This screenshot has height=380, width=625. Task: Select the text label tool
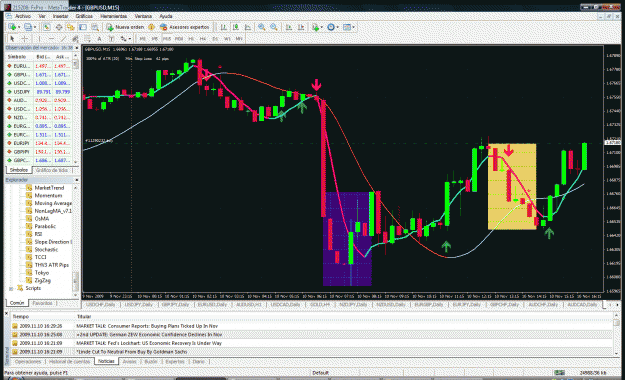pyautogui.click(x=112, y=38)
